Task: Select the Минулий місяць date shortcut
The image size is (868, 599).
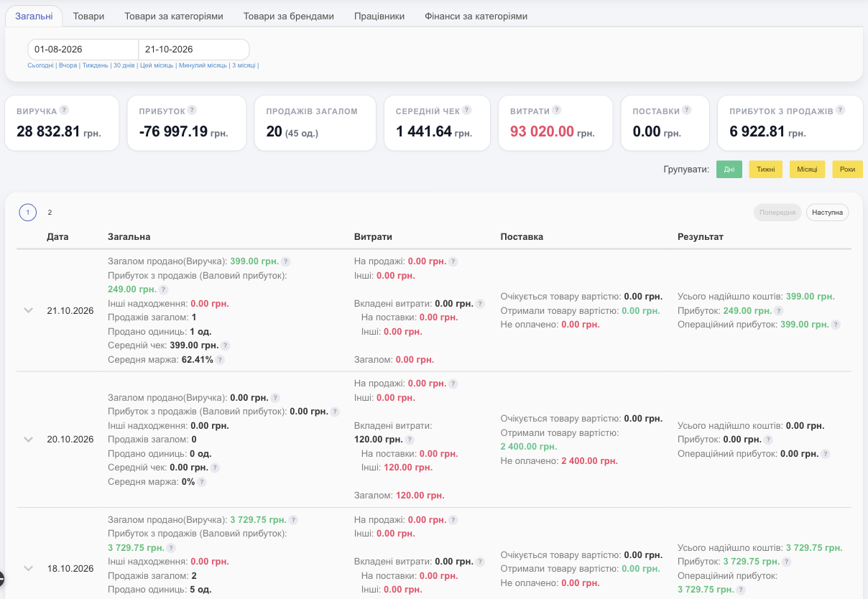Action: pyautogui.click(x=202, y=65)
